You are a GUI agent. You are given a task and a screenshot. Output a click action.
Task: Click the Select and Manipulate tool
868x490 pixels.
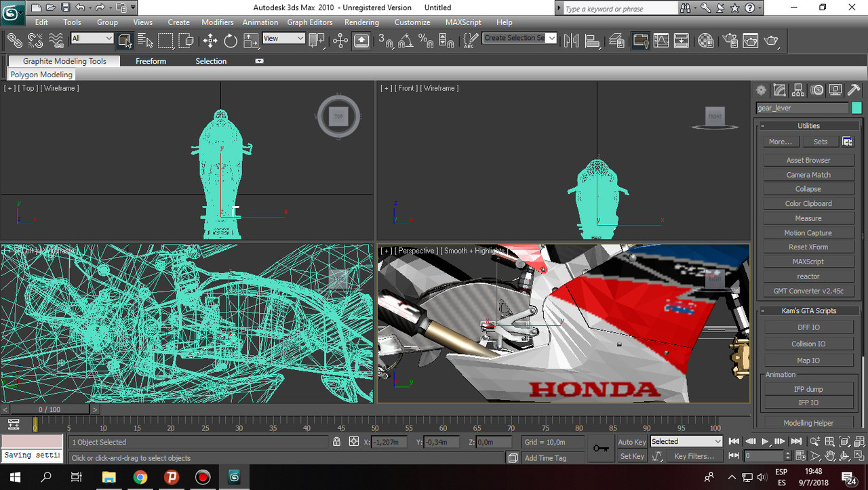(340, 41)
